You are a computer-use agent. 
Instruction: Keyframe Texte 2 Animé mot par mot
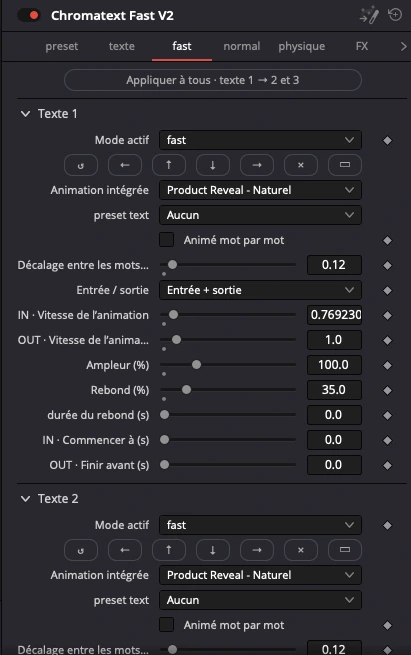387,625
